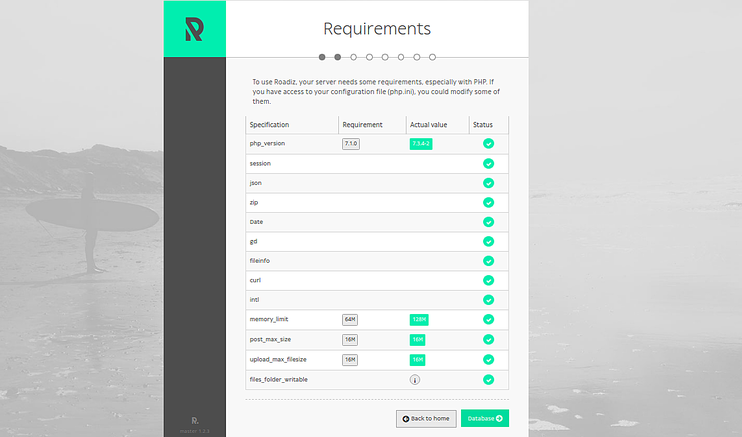The image size is (742, 437).
Task: Click the info icon for files_folder_writable
Action: [415, 379]
